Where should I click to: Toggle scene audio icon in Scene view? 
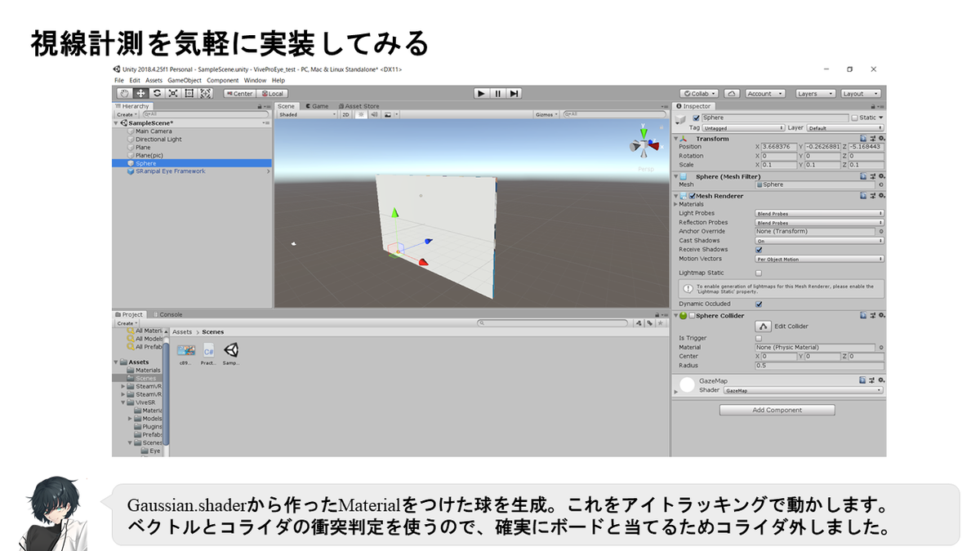coord(373,114)
